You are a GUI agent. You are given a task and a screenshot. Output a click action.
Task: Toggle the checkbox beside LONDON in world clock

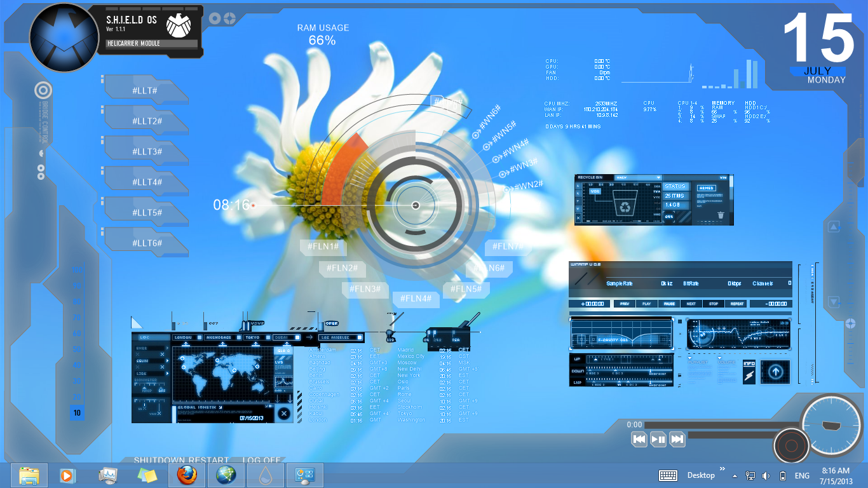click(200, 337)
